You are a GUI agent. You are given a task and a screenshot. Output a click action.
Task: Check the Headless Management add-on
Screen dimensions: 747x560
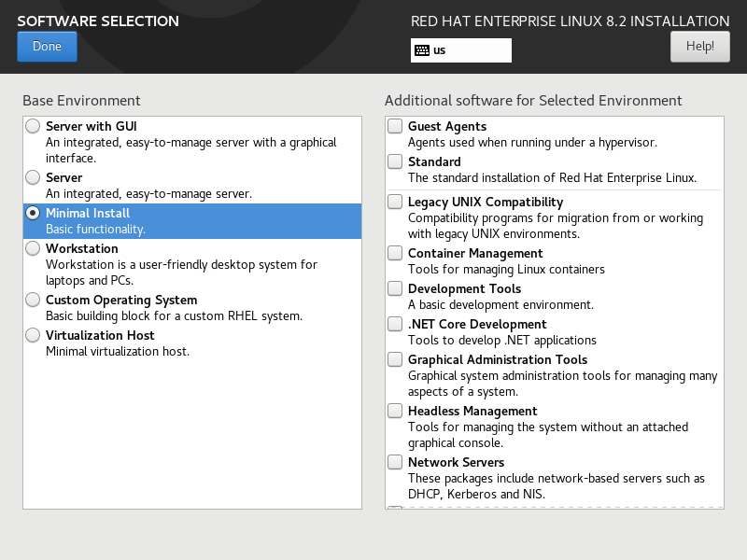point(396,411)
